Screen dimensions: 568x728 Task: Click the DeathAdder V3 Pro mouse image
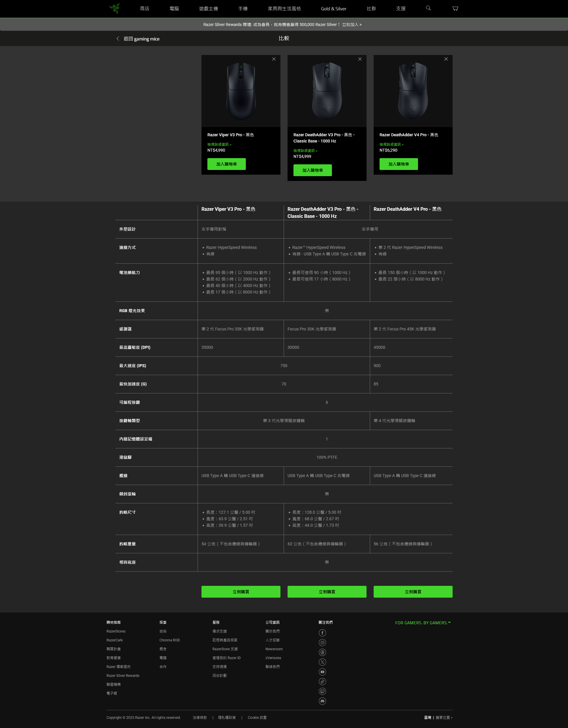(x=327, y=91)
